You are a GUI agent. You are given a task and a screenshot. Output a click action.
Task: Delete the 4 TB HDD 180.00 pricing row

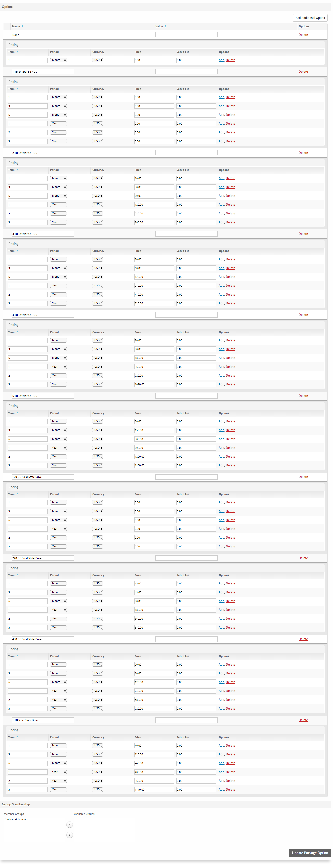pos(230,358)
